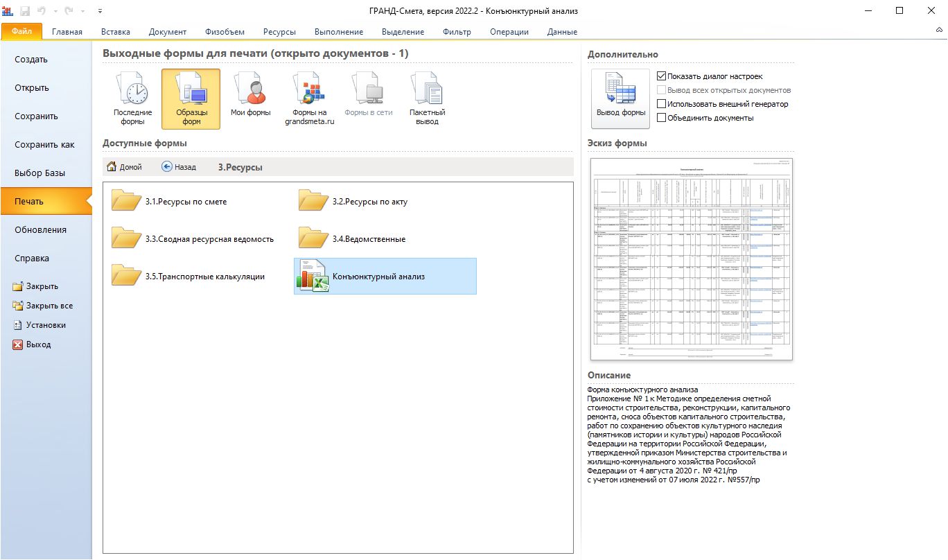Switch to the Главная tab

[67, 32]
